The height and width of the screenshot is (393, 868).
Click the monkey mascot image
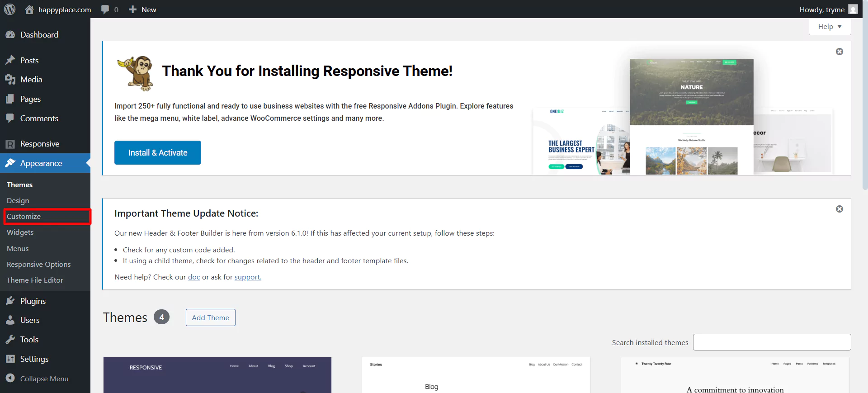point(136,73)
